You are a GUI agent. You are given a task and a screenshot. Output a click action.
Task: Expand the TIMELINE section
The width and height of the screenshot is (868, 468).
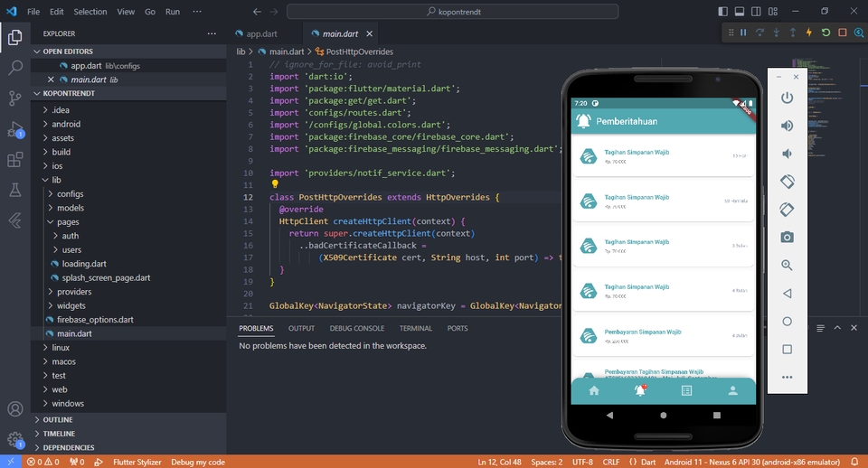point(128,434)
